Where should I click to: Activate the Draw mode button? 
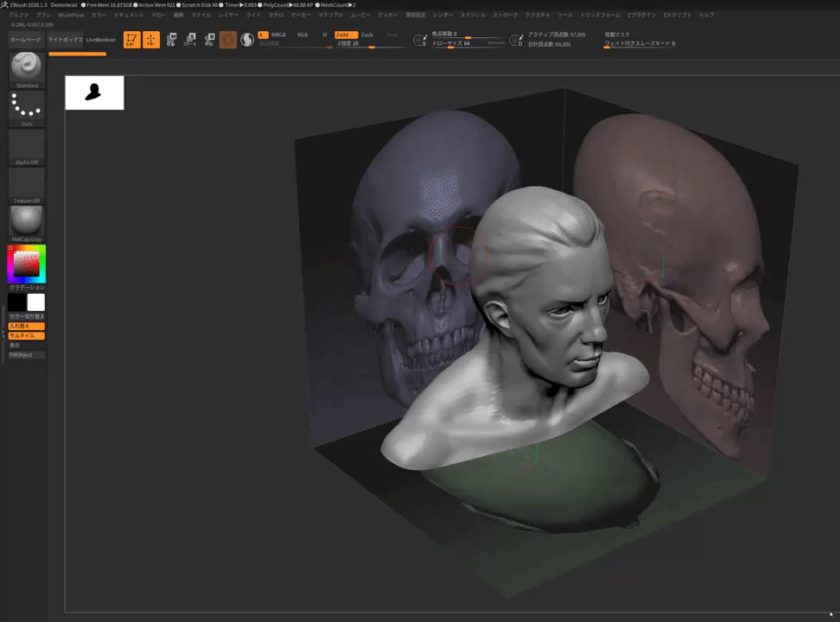pos(151,40)
